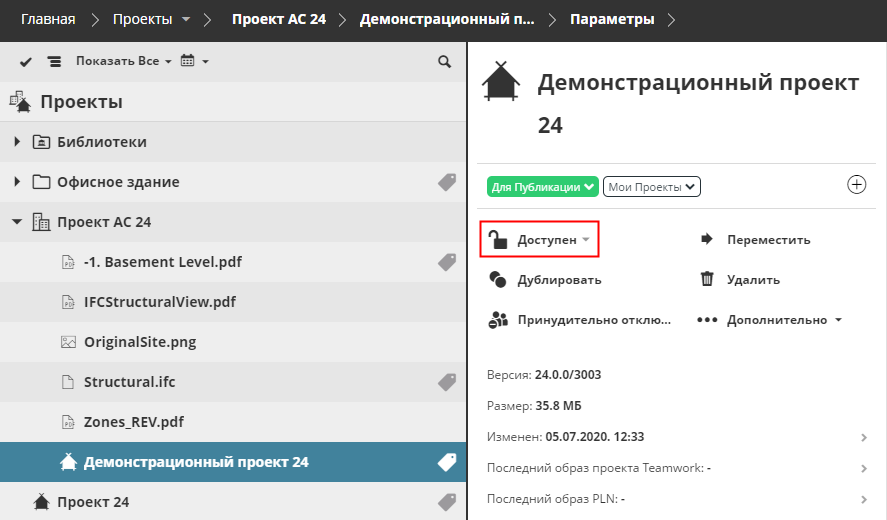Click Принудительно отклю... button label
This screenshot has width=887, height=520.
(x=594, y=320)
